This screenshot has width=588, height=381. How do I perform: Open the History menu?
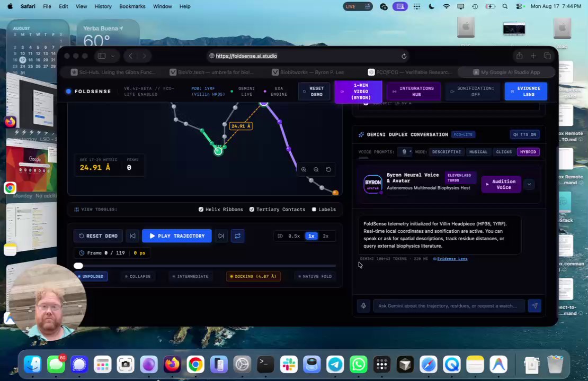tap(103, 6)
